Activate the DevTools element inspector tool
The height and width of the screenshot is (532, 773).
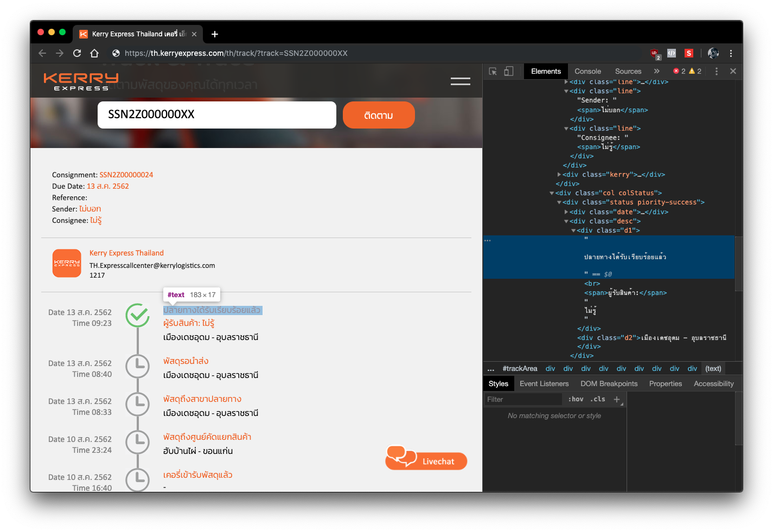click(x=493, y=71)
